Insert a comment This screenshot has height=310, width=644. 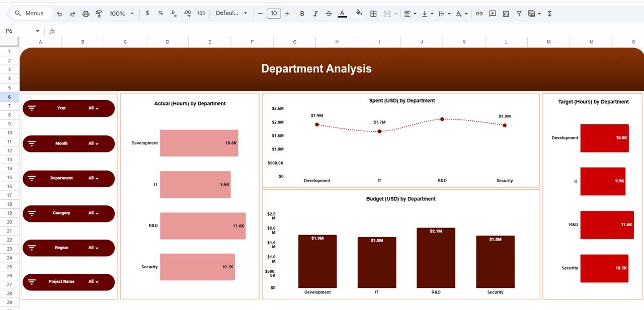click(492, 14)
